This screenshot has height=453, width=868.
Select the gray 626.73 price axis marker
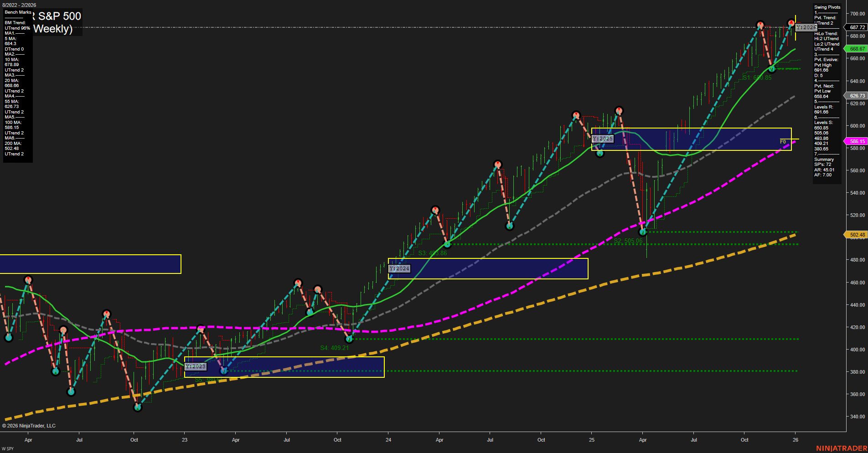point(857,96)
